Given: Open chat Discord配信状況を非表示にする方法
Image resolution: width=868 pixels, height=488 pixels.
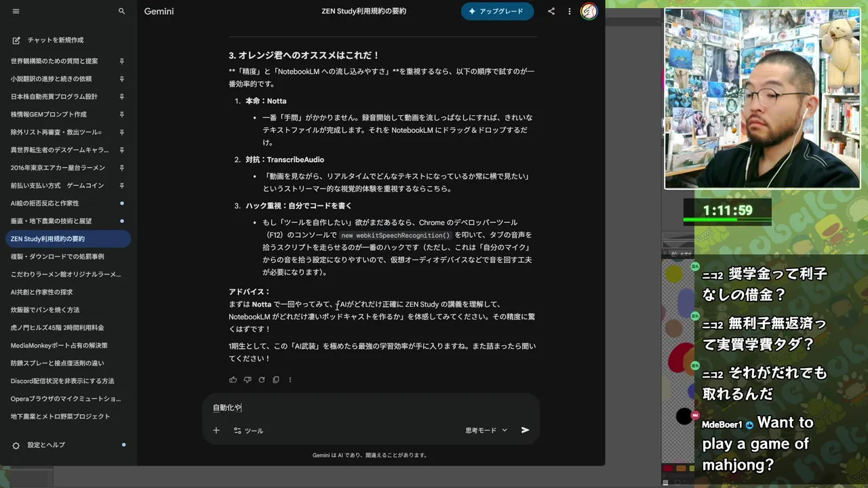Looking at the screenshot, I should click(x=62, y=381).
